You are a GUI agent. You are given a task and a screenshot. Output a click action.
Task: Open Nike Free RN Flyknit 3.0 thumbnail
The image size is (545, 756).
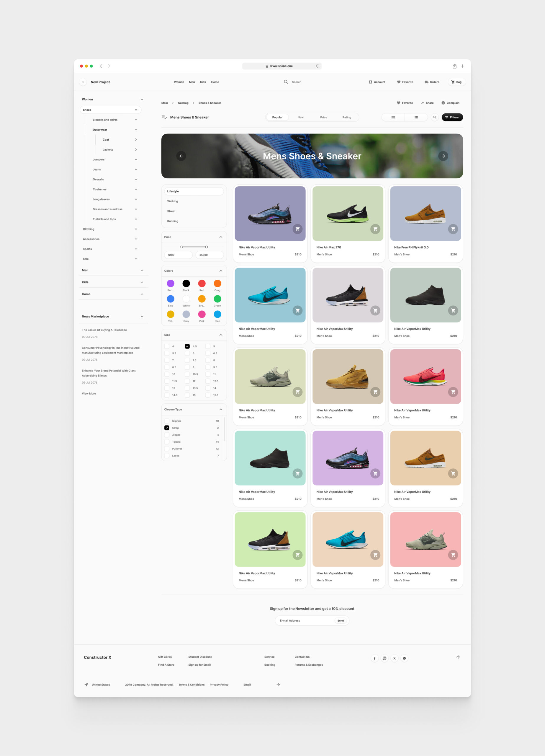pyautogui.click(x=426, y=214)
